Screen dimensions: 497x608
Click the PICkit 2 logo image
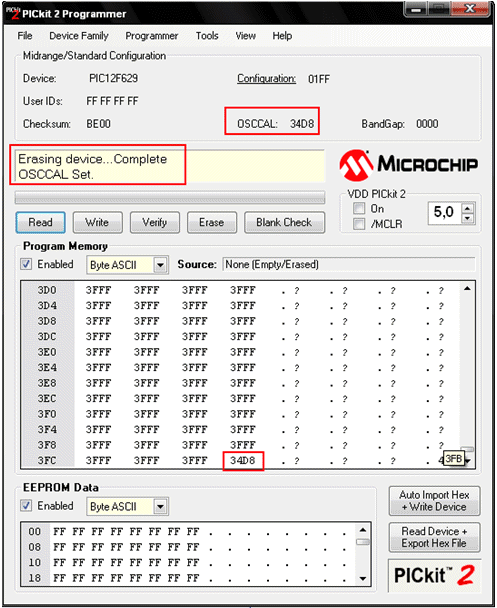[434, 575]
